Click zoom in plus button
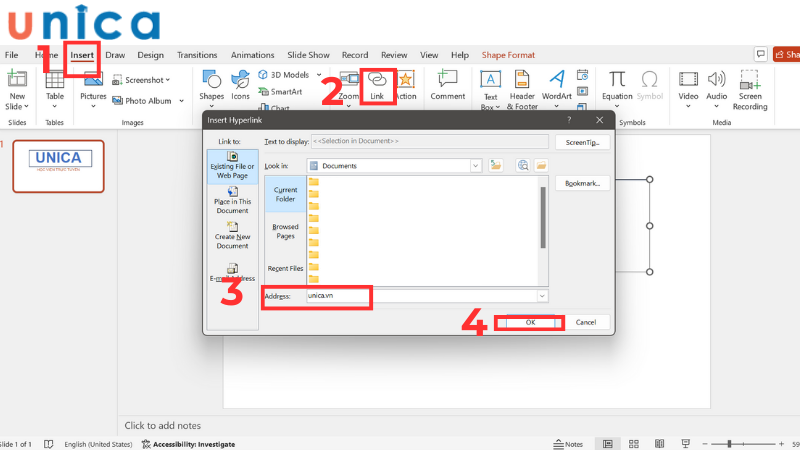Image resolution: width=800 pixels, height=450 pixels. click(781, 444)
